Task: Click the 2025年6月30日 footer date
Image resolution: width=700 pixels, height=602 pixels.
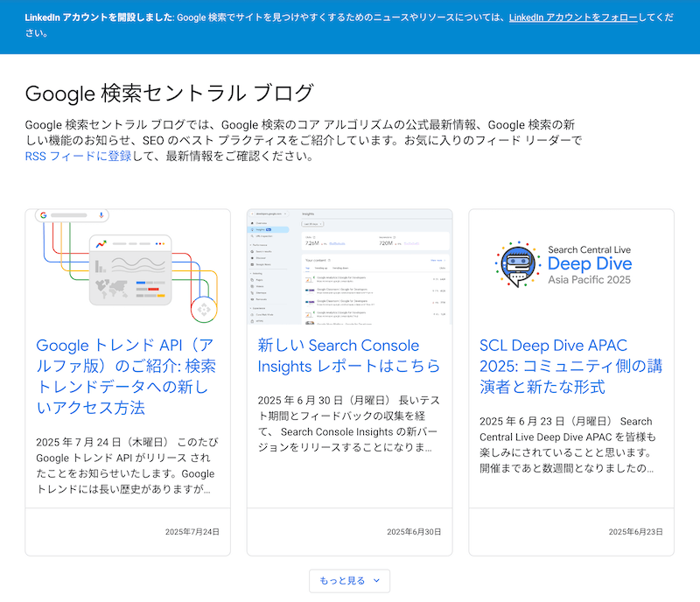Action: tap(414, 531)
